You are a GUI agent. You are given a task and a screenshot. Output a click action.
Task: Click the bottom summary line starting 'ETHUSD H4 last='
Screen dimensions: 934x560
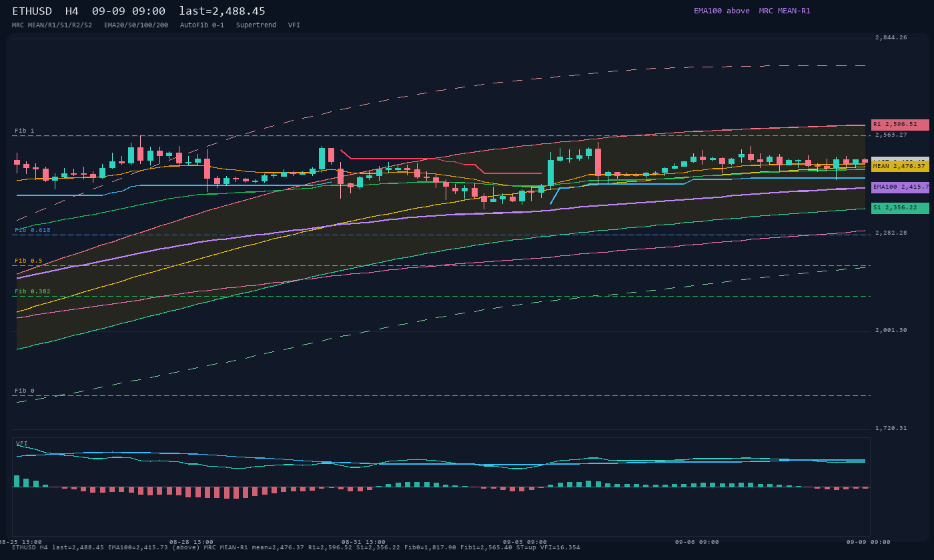coord(296,547)
